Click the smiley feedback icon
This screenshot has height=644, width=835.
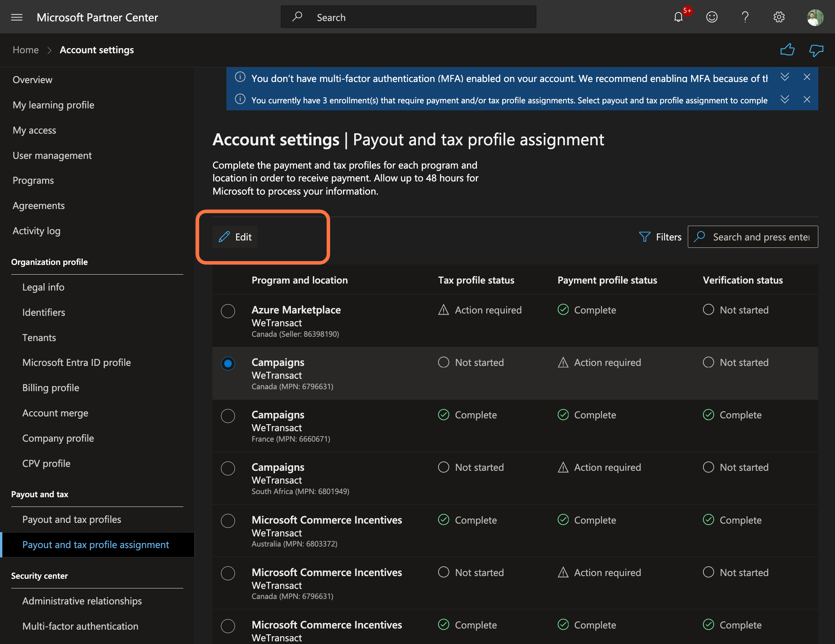(x=711, y=17)
